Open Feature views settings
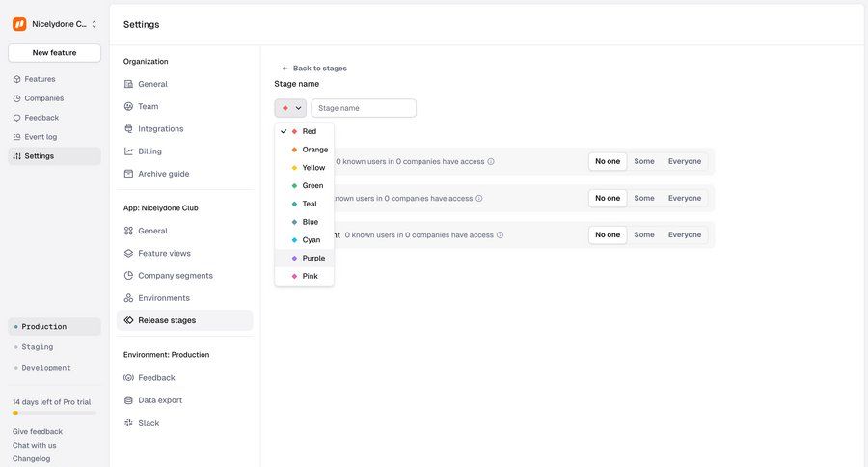 185,253
